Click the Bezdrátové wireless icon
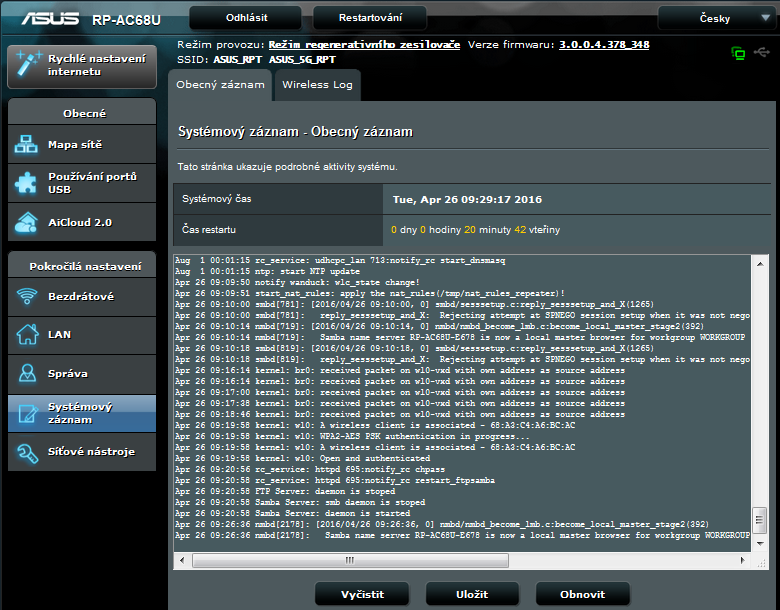The width and height of the screenshot is (780, 610). 26,297
